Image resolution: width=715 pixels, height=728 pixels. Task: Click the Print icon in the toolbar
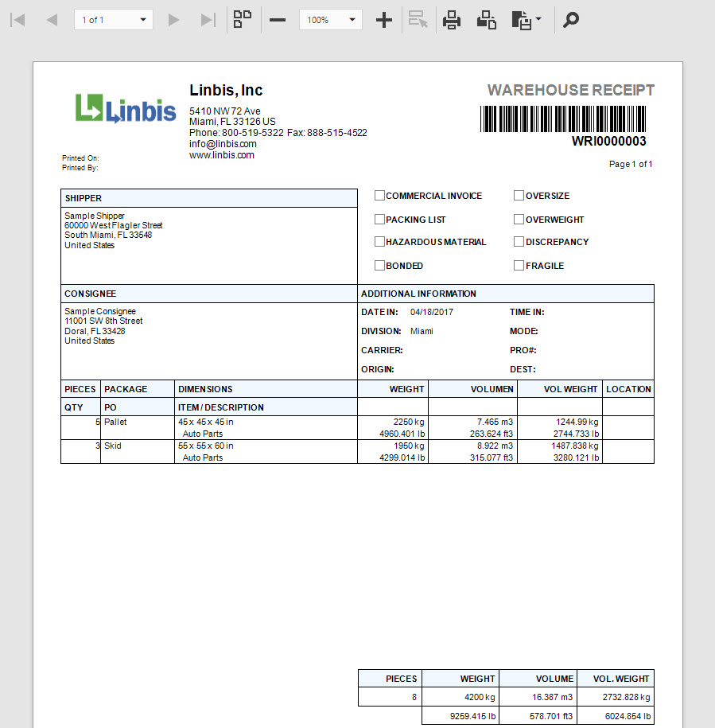click(452, 20)
